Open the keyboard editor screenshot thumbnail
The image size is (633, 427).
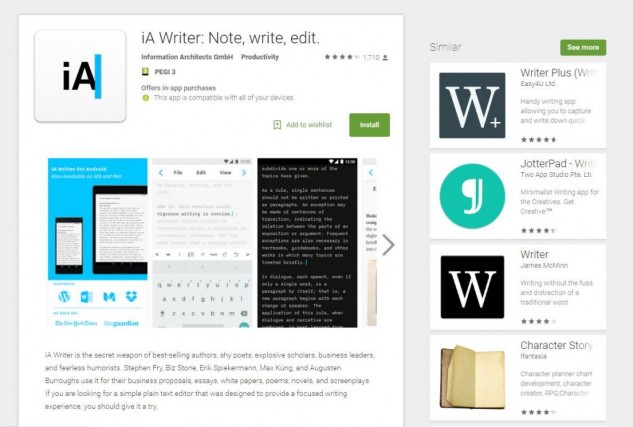[x=202, y=243]
